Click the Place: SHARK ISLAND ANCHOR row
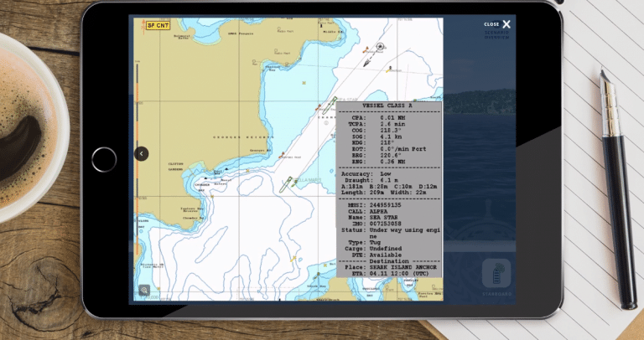644x340 pixels. pos(391,267)
